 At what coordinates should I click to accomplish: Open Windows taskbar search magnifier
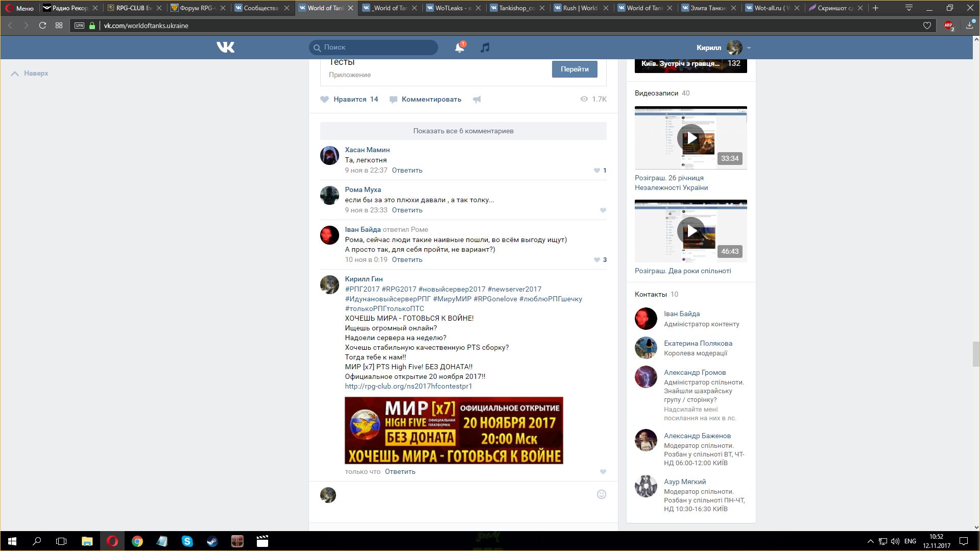tap(37, 541)
